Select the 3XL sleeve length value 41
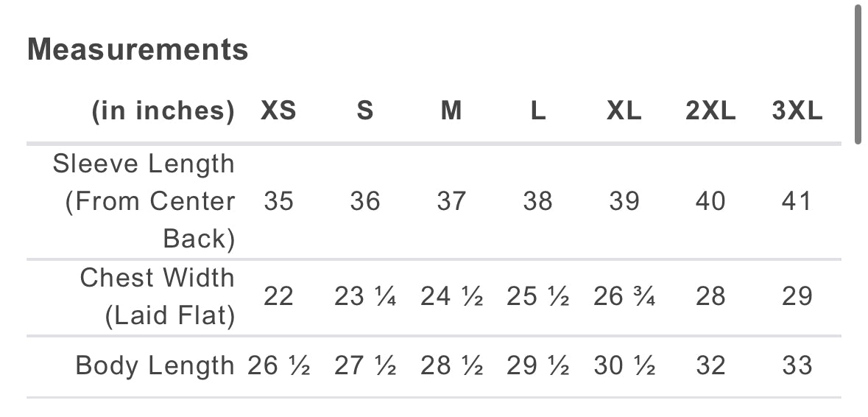The height and width of the screenshot is (417, 868). (797, 200)
